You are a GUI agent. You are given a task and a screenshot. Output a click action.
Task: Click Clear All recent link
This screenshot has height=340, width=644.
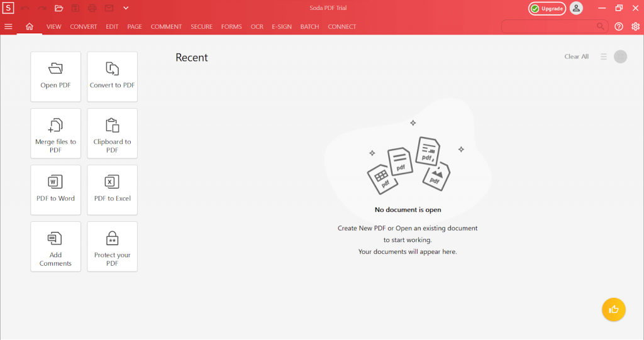576,57
